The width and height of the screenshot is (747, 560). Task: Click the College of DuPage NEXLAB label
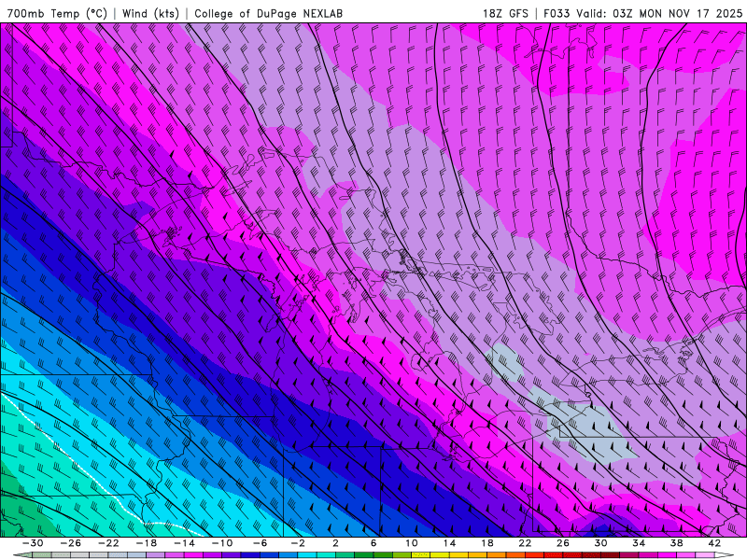click(x=268, y=14)
